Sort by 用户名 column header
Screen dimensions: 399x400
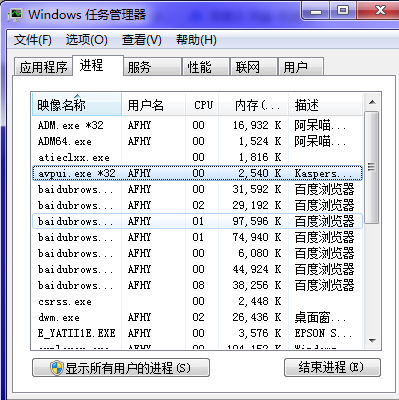[x=153, y=105]
